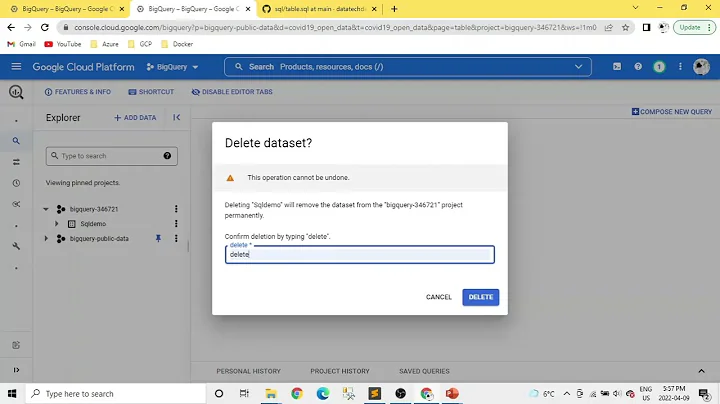This screenshot has width=720, height=404.
Task: Select the Sqldemo dataset
Action: [93, 224]
